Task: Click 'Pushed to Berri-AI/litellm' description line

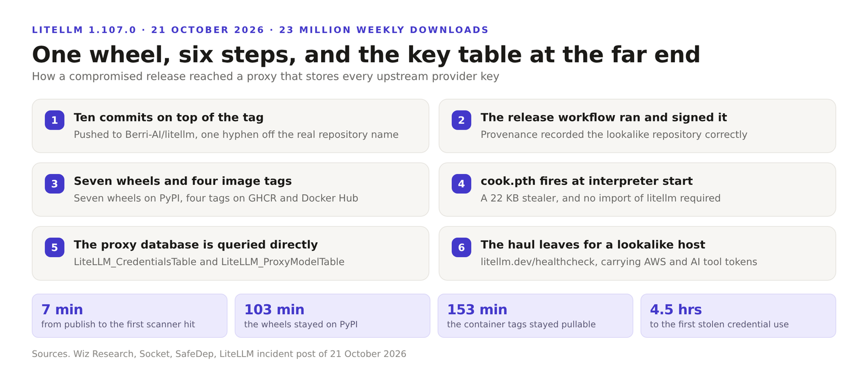Action: 236,135
